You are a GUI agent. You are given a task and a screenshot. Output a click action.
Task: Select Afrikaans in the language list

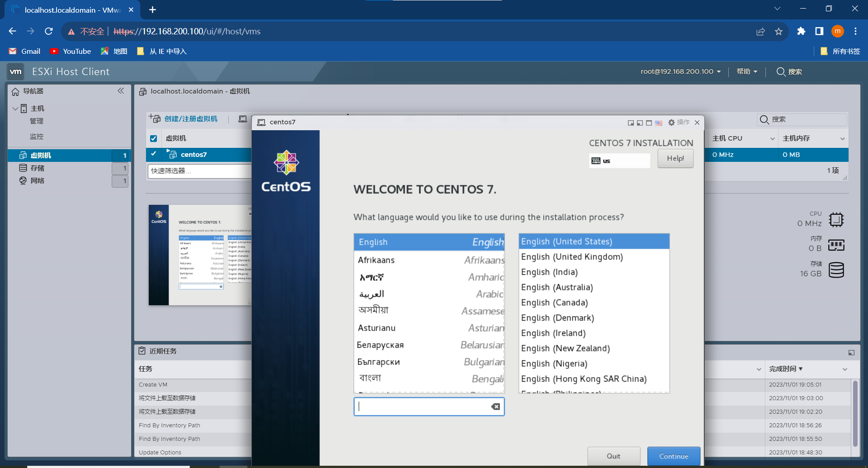click(x=429, y=260)
